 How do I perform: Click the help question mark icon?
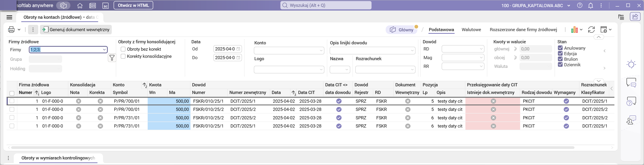580,6
